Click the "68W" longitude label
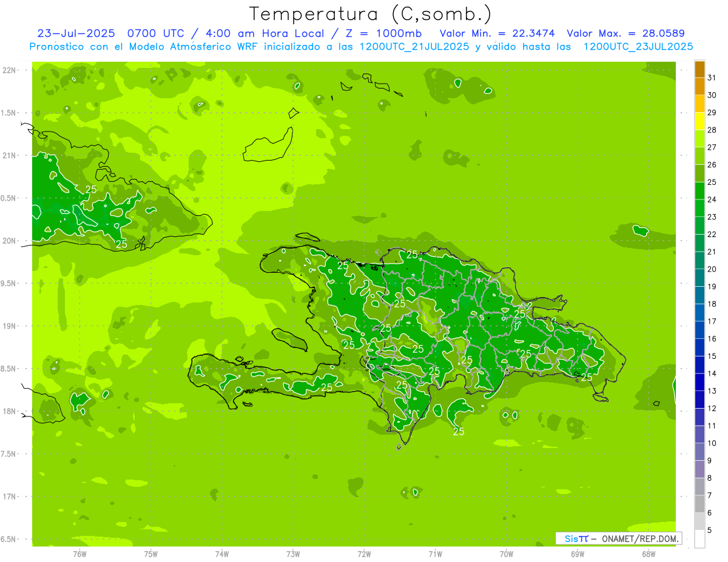 [649, 554]
